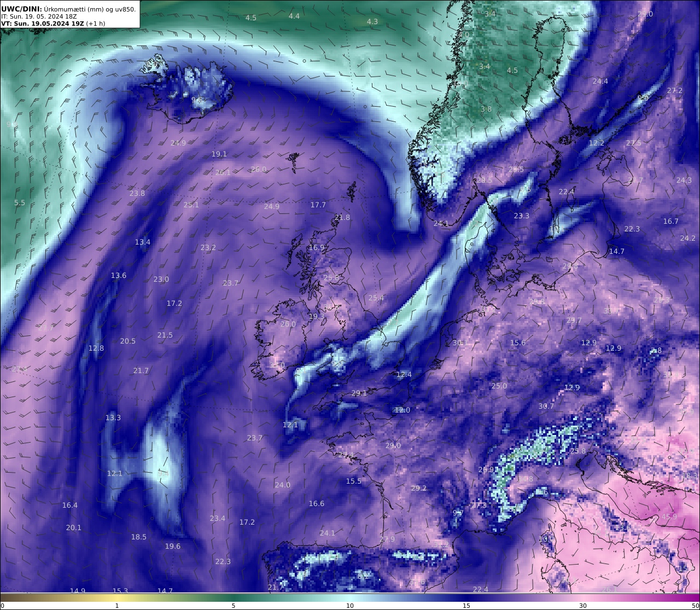Screen dimensions: 700x610
Task: Click the 16.4 value label
Action: 70,506
